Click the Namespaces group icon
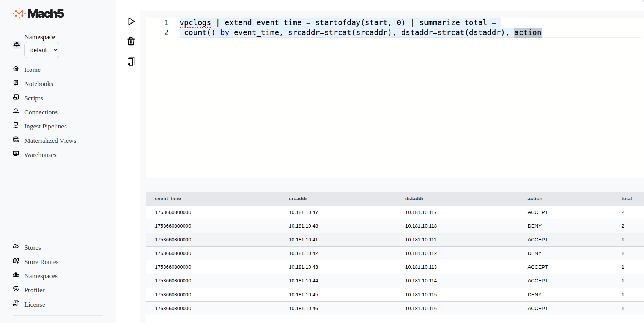The width and height of the screenshot is (644, 323). (16, 275)
